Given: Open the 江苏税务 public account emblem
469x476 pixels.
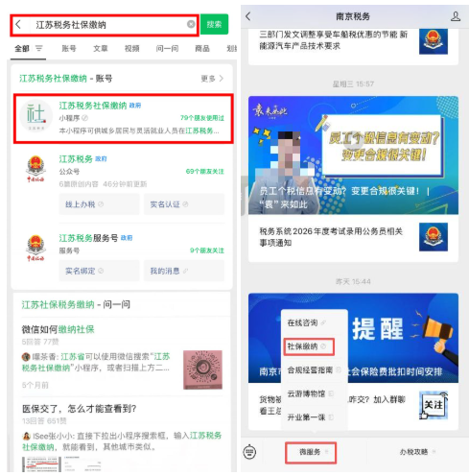Looking at the screenshot, I should (35, 169).
